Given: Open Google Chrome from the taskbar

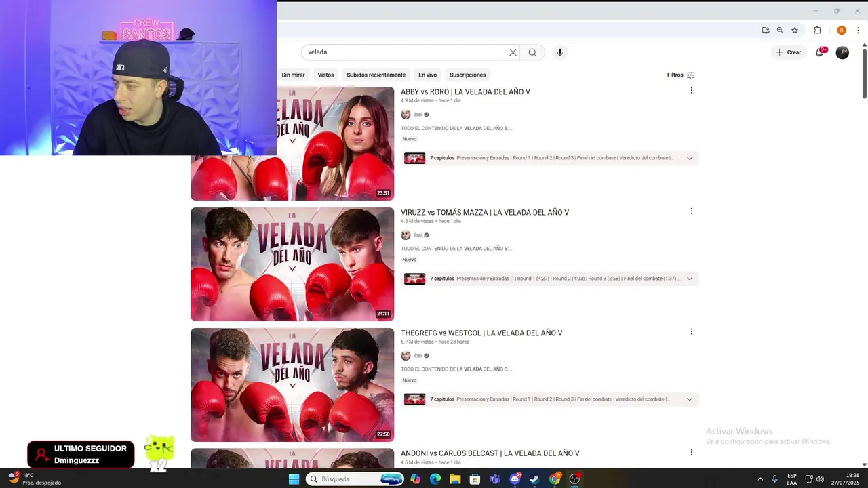Looking at the screenshot, I should (x=555, y=479).
